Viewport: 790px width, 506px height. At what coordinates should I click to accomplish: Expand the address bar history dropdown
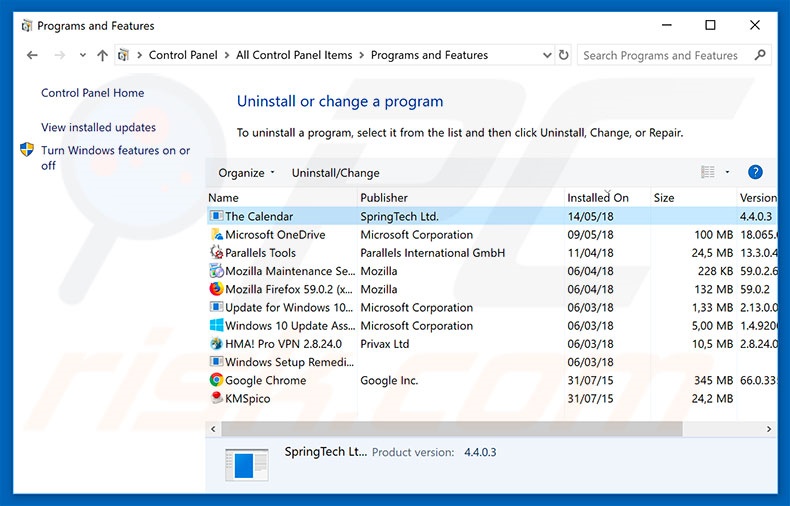(547, 55)
